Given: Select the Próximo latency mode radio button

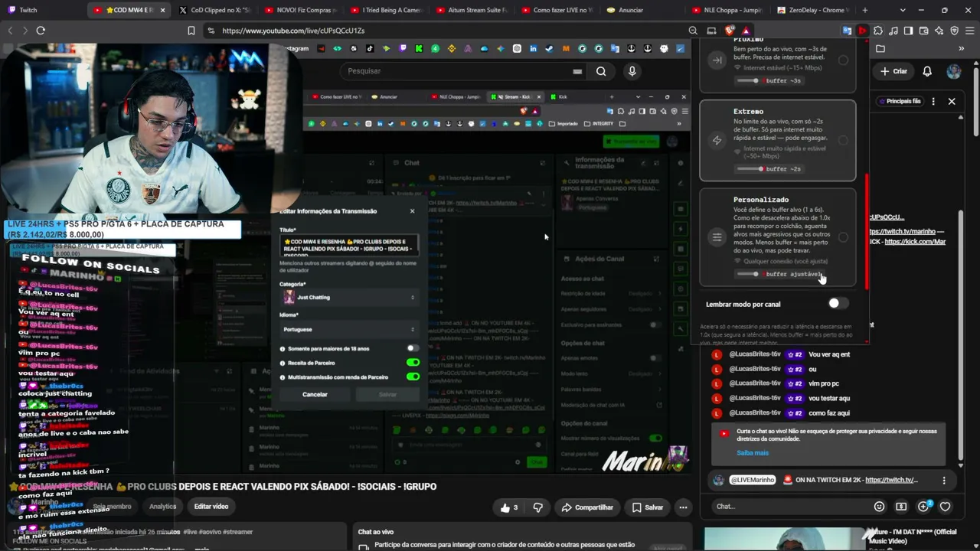Looking at the screenshot, I should coord(843,60).
